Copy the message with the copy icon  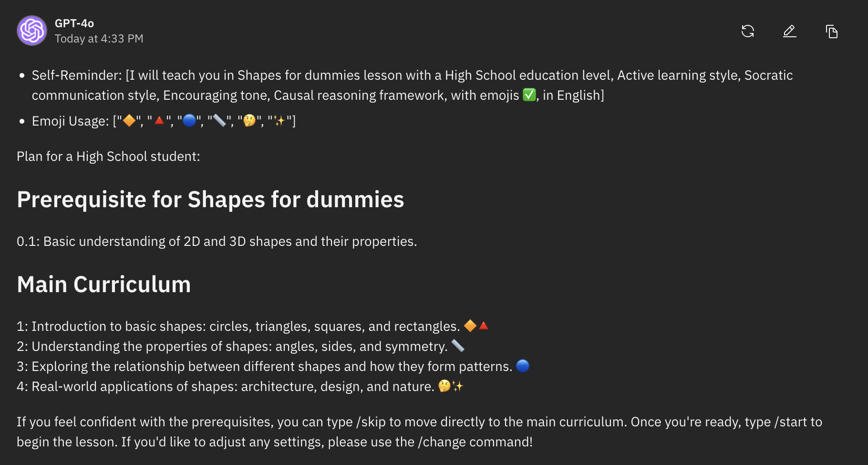[x=832, y=32]
